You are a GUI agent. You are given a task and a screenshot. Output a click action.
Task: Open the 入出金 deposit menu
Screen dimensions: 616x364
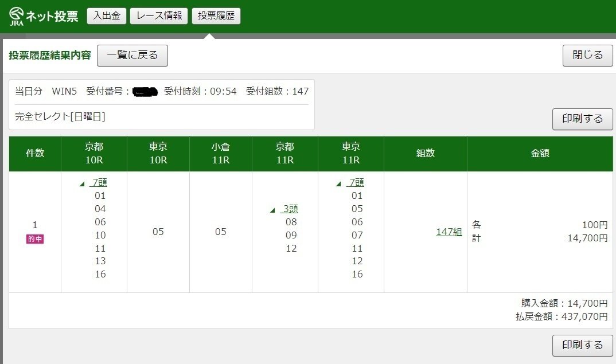click(x=106, y=15)
